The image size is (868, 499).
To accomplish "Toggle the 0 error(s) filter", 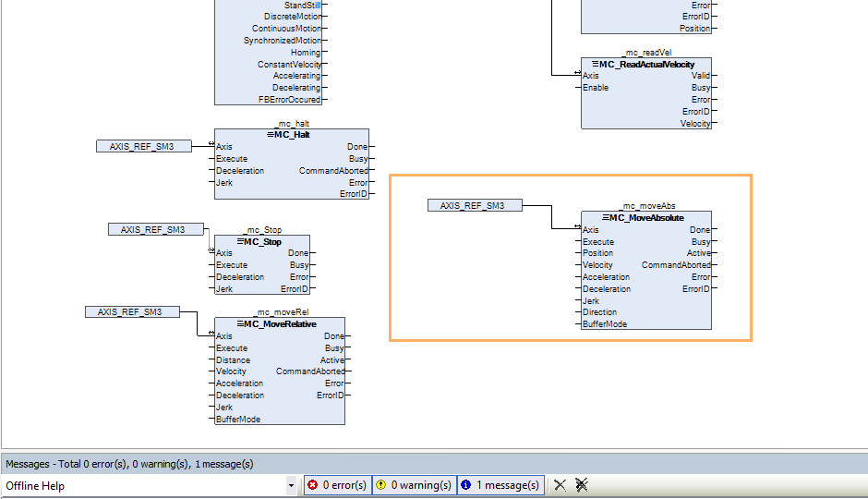I will pos(337,485).
